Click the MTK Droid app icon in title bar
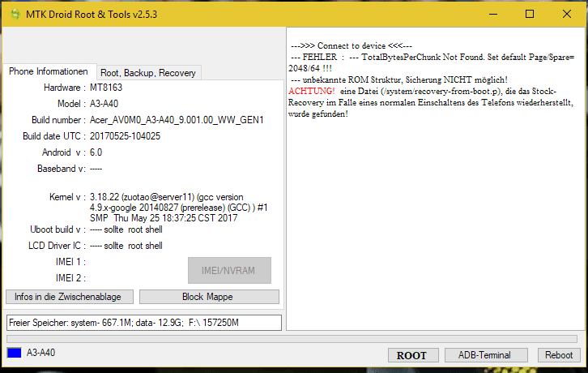 [15, 15]
